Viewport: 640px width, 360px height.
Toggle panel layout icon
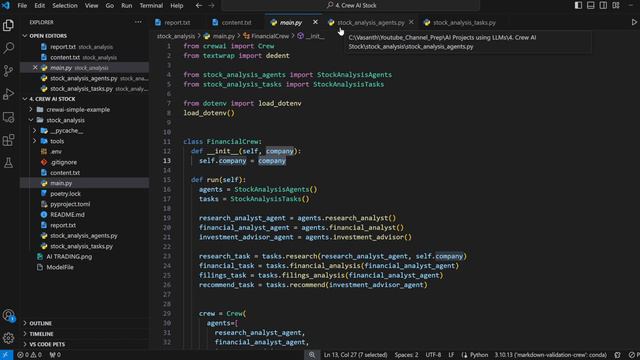591,5
